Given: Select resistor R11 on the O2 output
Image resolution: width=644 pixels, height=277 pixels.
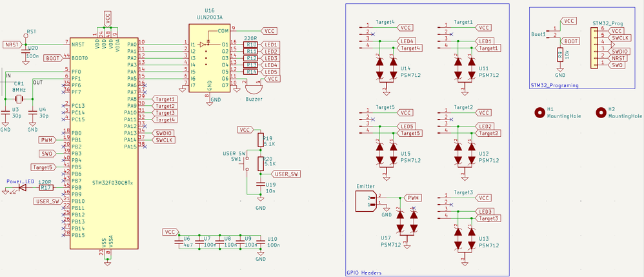Looking at the screenshot, I should (x=251, y=52).
